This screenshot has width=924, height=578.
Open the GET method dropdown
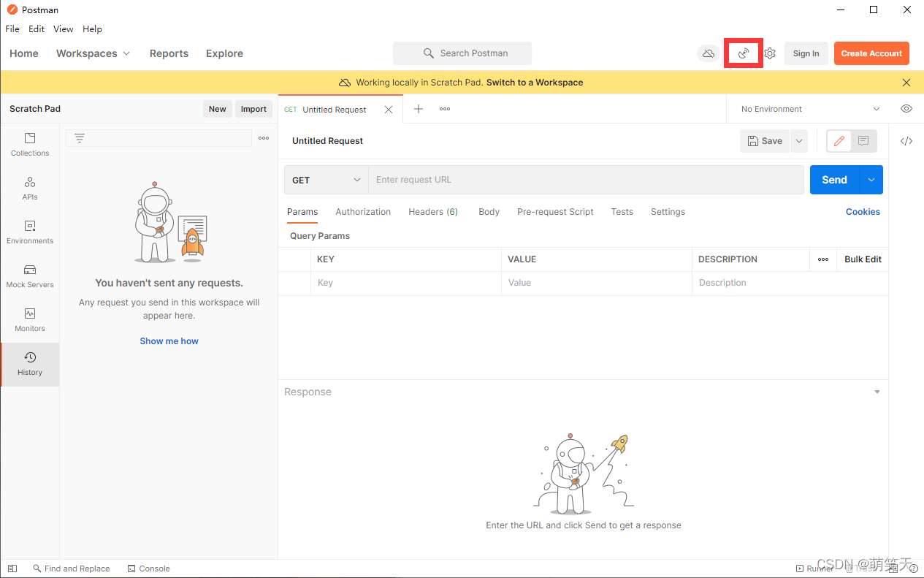pyautogui.click(x=327, y=180)
